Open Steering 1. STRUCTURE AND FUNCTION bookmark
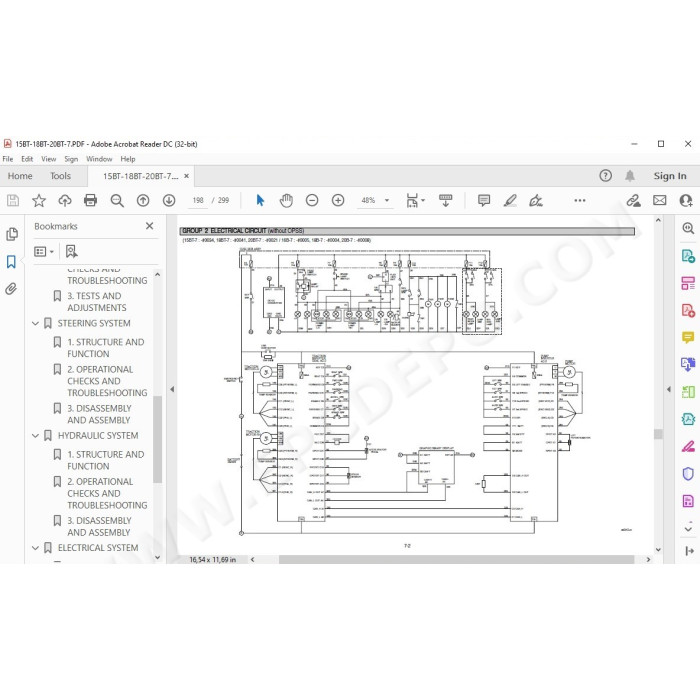 106,348
